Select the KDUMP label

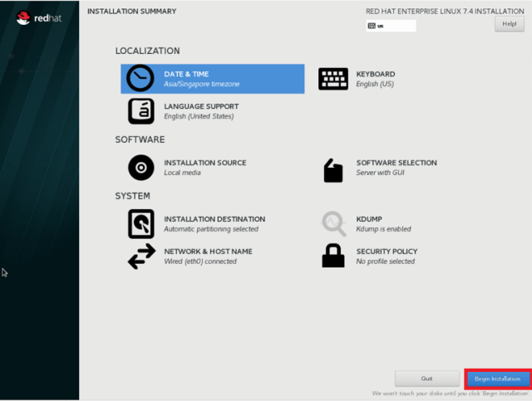coord(369,219)
